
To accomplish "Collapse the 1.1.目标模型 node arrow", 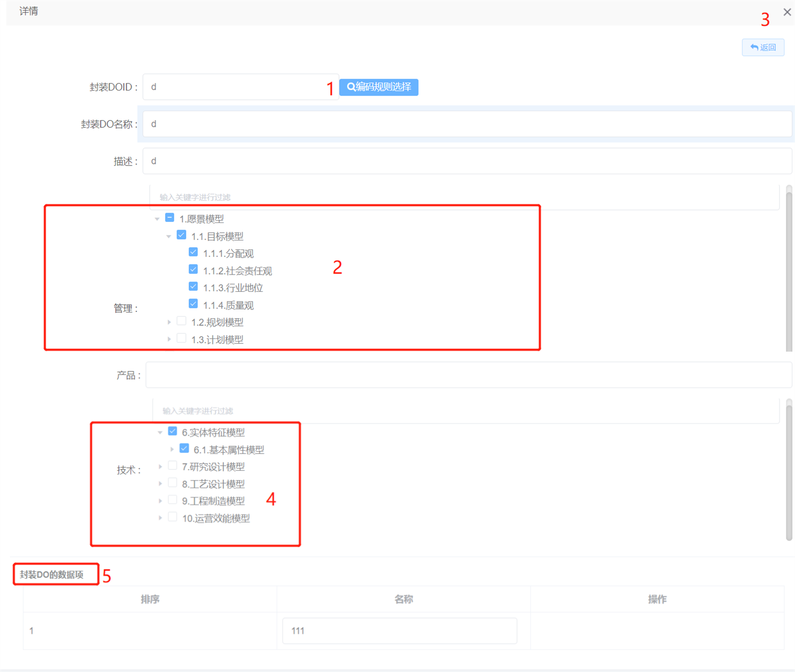I will 169,236.
